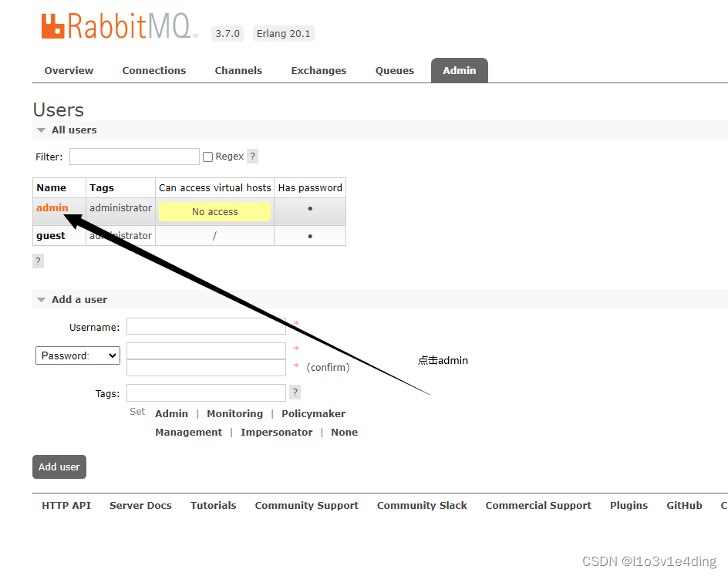
Task: Click the RabbitMQ logo
Action: coord(120,26)
